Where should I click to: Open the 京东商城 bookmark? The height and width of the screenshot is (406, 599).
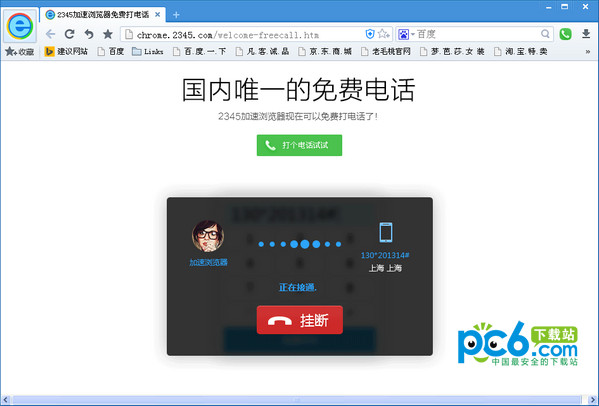pos(325,52)
